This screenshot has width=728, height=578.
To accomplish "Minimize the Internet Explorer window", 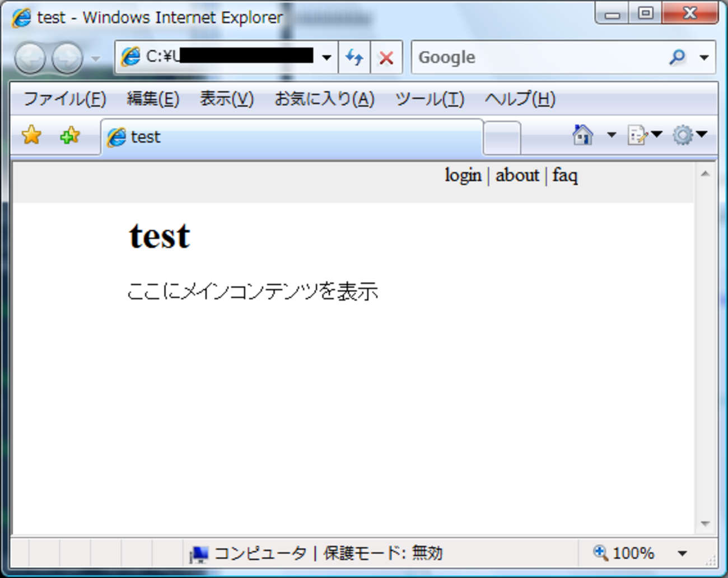I will coord(612,14).
